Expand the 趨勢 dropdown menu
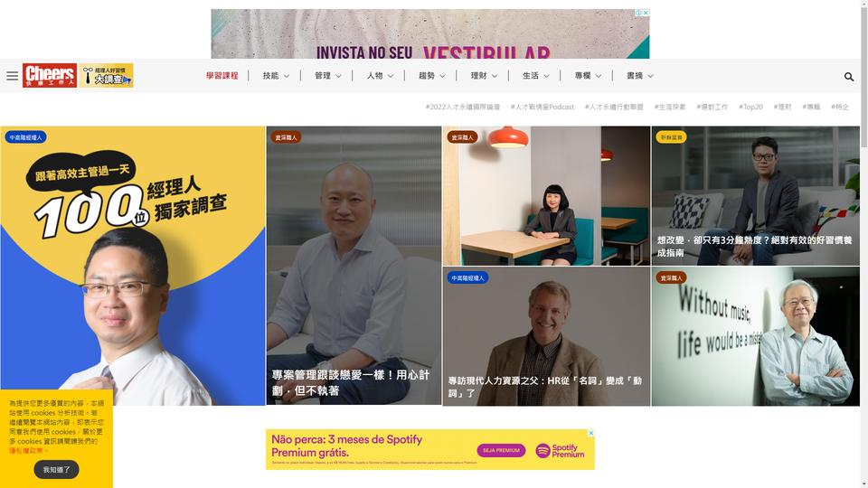Screen dimensions: 868x488 point(432,76)
